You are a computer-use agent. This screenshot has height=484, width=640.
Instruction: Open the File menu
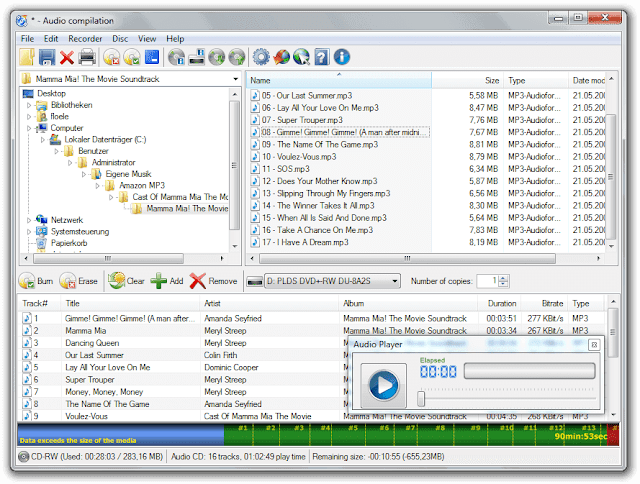pos(27,39)
